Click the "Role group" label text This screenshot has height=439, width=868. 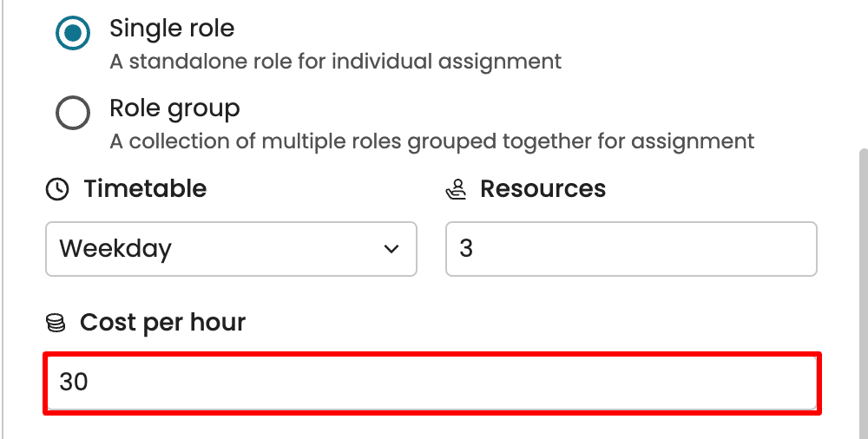(174, 108)
